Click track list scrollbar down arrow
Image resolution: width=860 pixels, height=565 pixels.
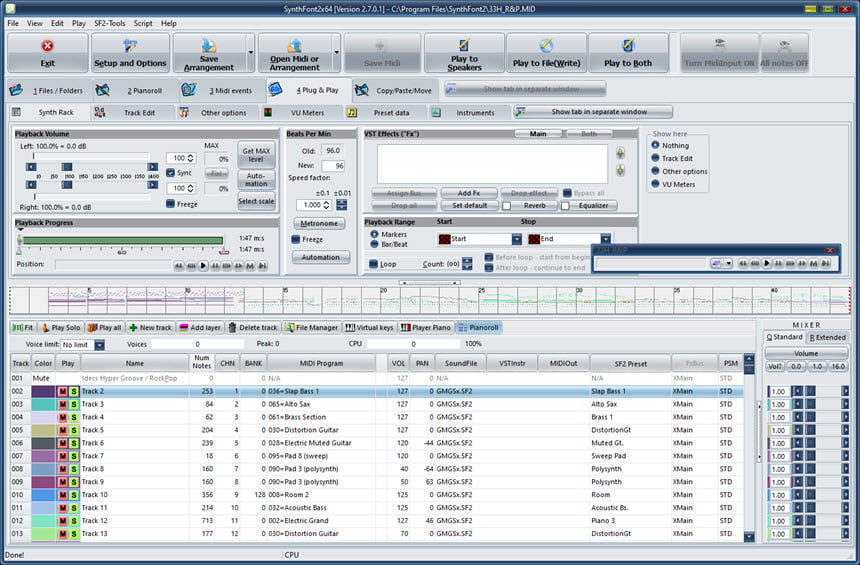[x=749, y=536]
